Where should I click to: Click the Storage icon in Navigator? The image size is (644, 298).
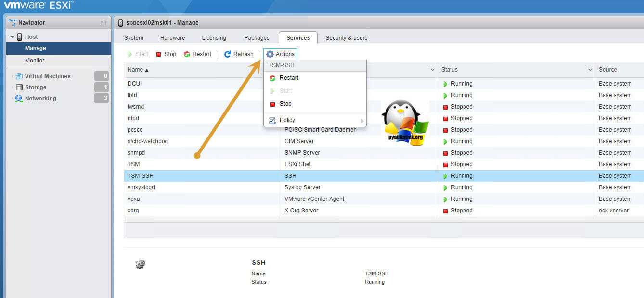[x=19, y=87]
